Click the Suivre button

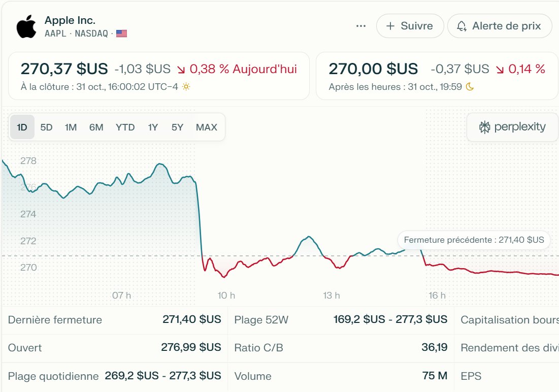click(410, 26)
